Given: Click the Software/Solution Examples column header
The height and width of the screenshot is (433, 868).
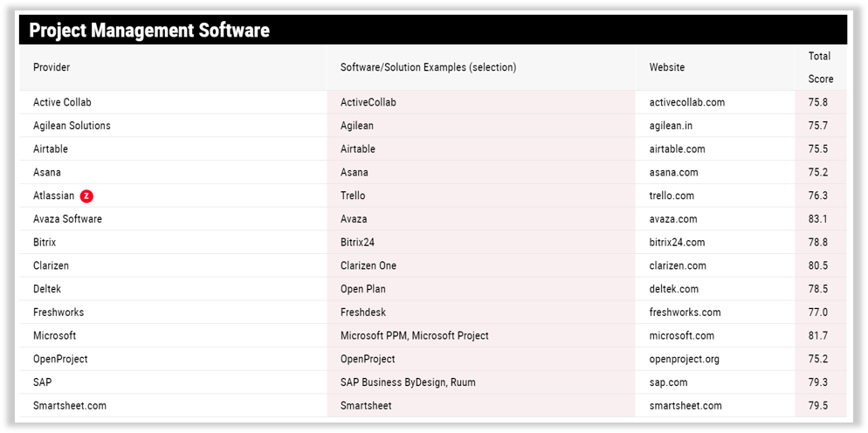Looking at the screenshot, I should click(x=428, y=67).
